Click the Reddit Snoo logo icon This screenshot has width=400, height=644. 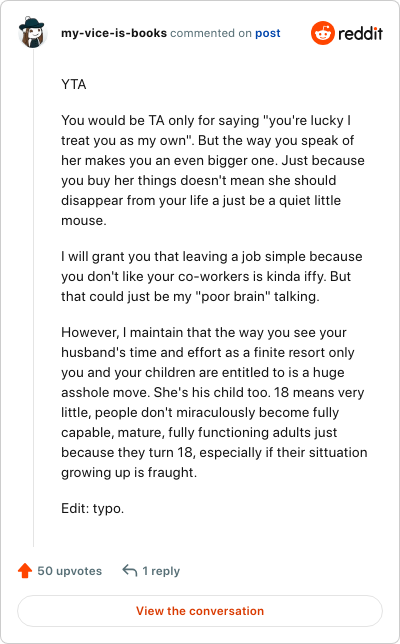click(x=323, y=33)
